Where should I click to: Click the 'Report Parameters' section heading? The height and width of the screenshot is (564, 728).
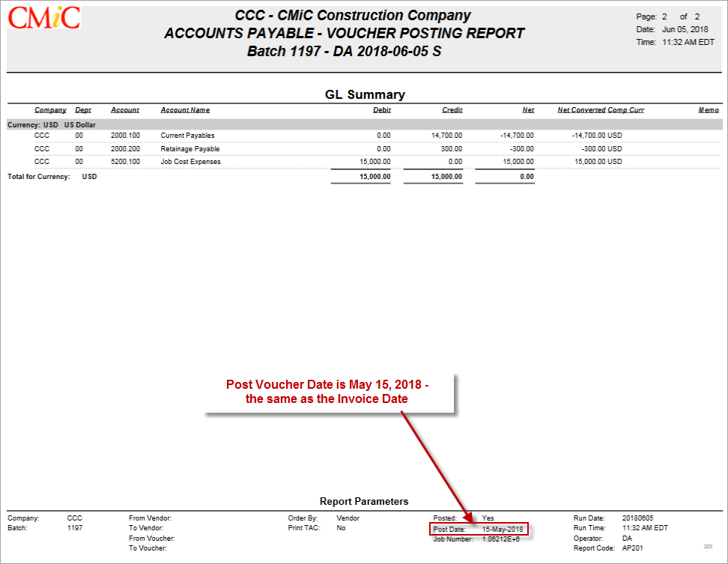point(364,501)
